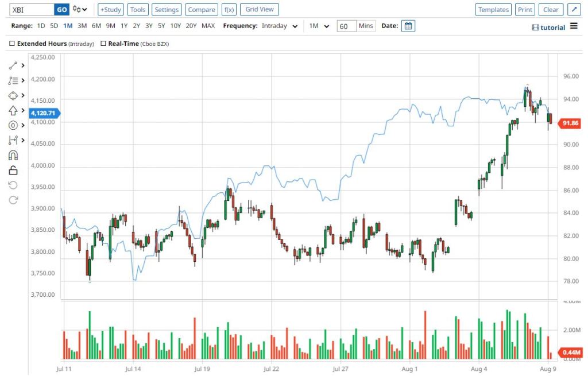
Task: Open the tutorial hamburger menu
Action: pos(574,27)
